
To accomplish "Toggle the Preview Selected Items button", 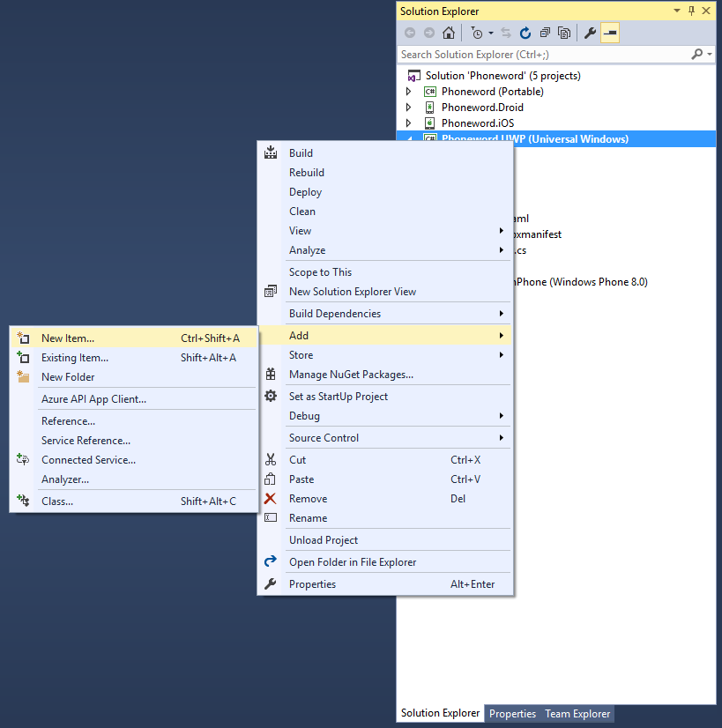I will 610,33.
